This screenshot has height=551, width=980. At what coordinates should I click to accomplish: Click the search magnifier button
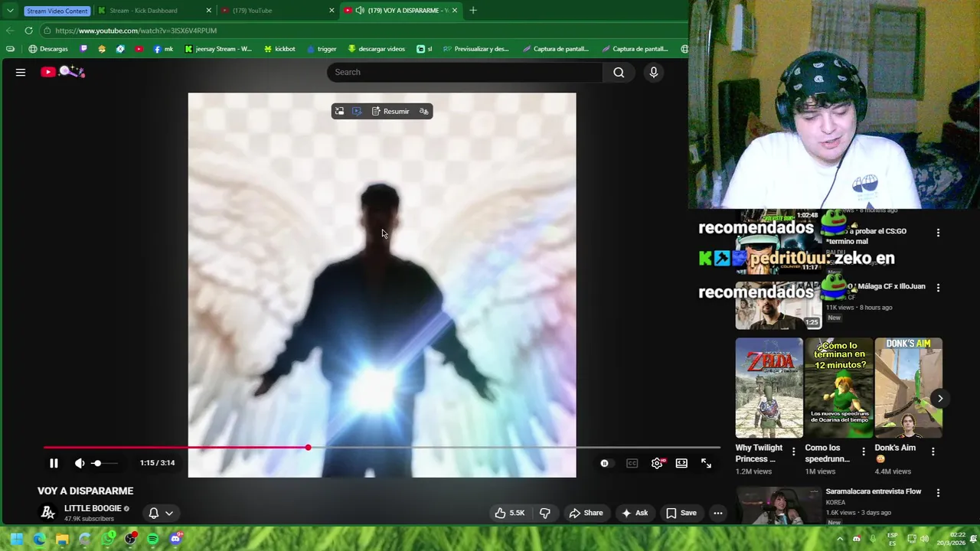point(619,72)
